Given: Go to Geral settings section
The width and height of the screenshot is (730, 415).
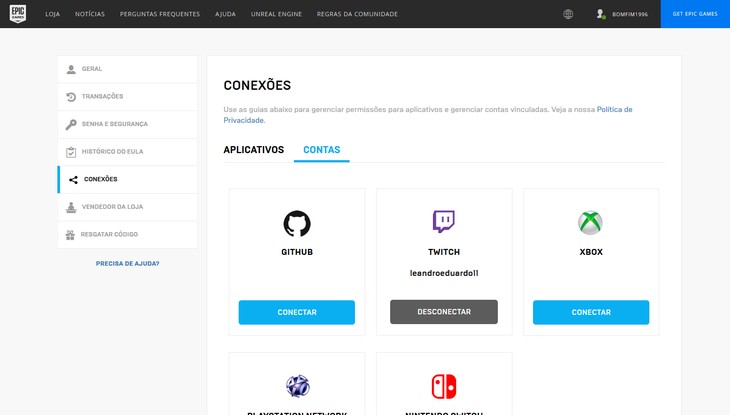Looking at the screenshot, I should 128,69.
